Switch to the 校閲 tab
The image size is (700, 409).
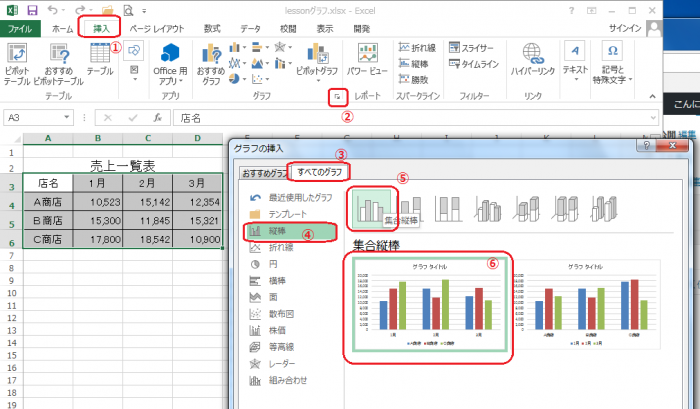[x=288, y=29]
